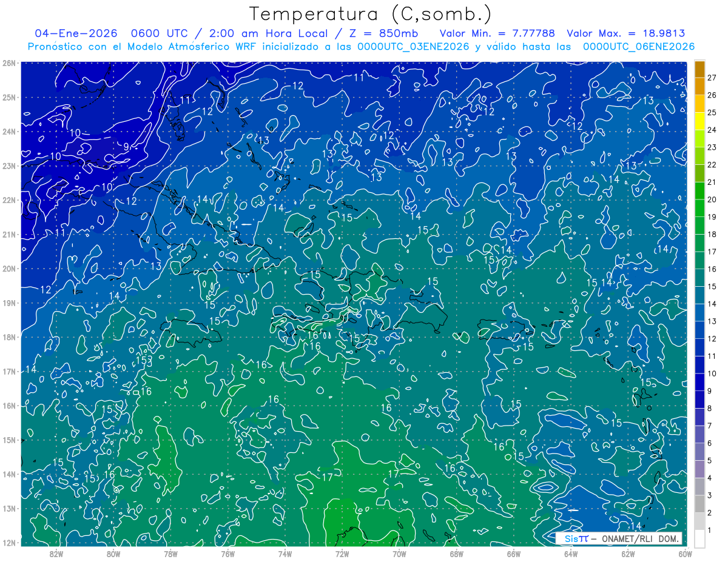
Task: Click the 18N latitude axis label
Action: [8, 337]
